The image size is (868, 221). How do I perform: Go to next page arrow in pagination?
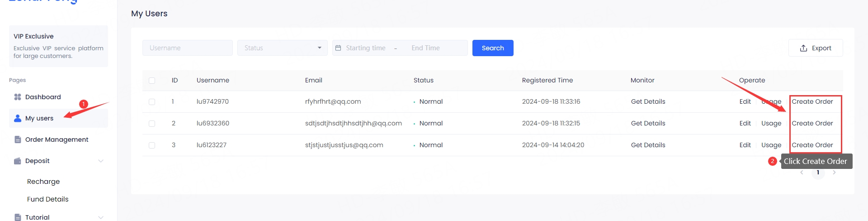pos(834,173)
